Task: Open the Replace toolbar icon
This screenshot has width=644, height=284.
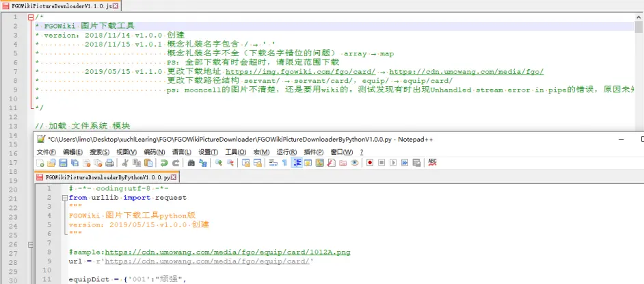Action: tap(203, 163)
